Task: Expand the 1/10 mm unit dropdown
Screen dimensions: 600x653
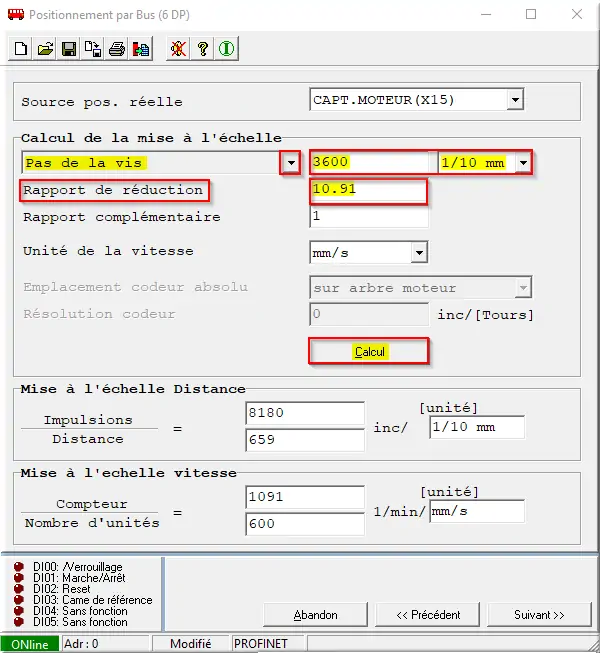Action: click(521, 163)
